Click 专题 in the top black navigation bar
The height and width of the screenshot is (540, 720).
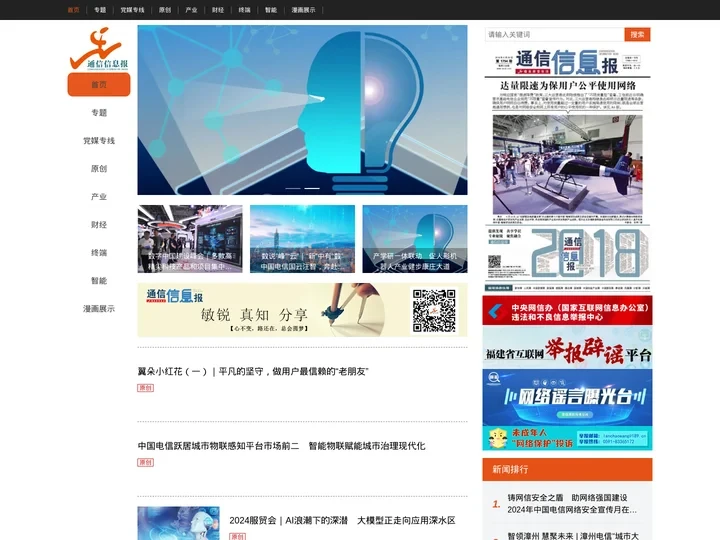pyautogui.click(x=100, y=10)
